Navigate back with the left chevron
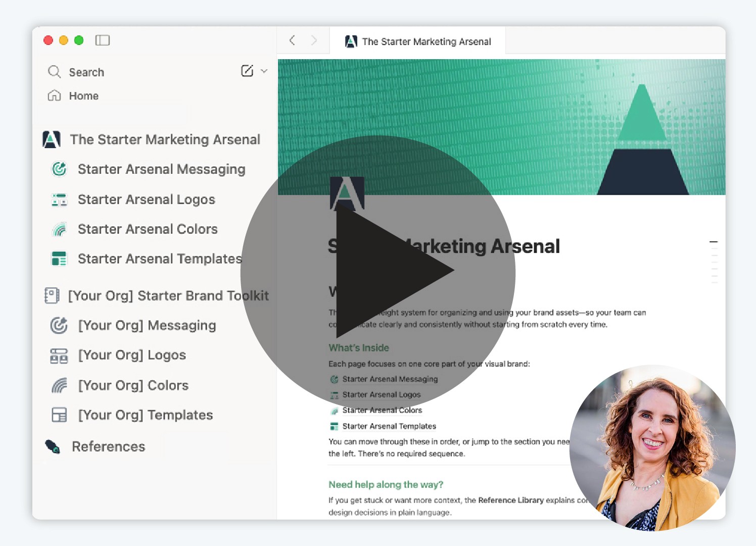 (x=292, y=40)
